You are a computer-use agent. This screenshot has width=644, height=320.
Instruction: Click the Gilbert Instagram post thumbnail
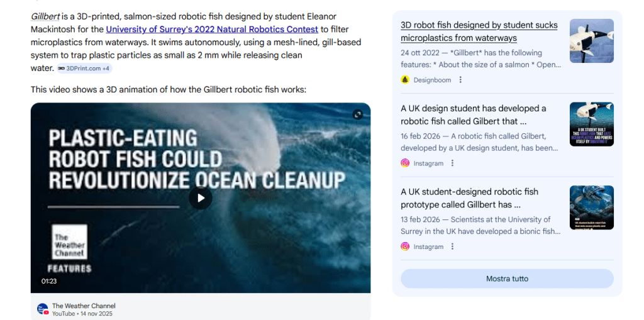click(591, 124)
